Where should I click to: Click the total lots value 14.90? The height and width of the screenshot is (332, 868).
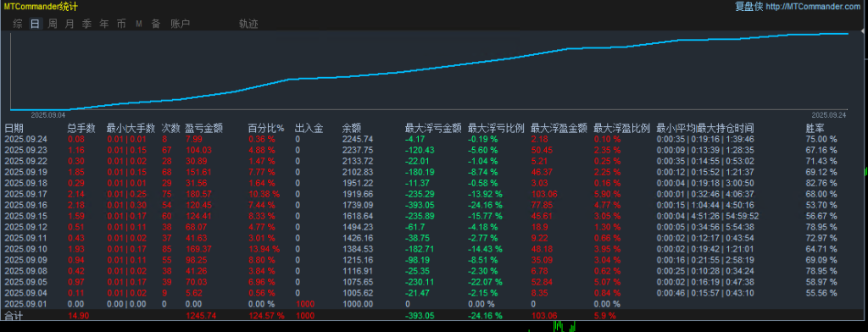[79, 316]
